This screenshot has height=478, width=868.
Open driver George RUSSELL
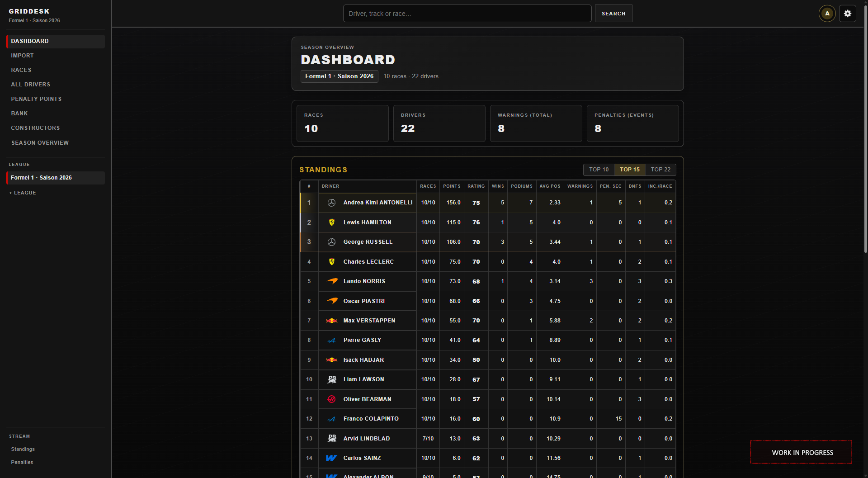[368, 242]
